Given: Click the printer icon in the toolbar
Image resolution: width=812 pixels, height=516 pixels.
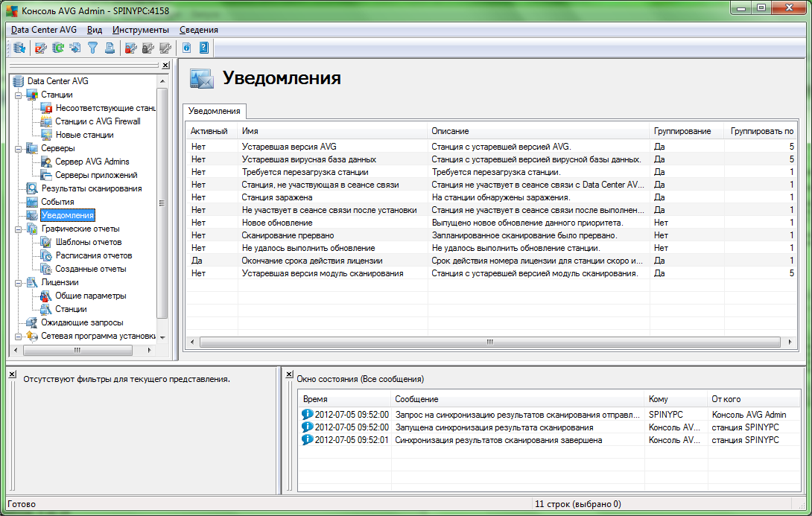Looking at the screenshot, I should click(x=110, y=48).
